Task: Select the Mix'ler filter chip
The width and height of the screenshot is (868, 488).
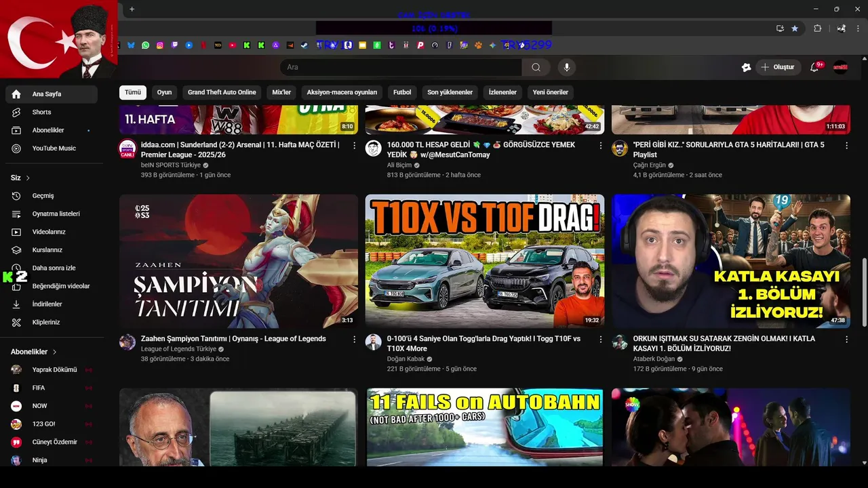Action: coord(281,92)
